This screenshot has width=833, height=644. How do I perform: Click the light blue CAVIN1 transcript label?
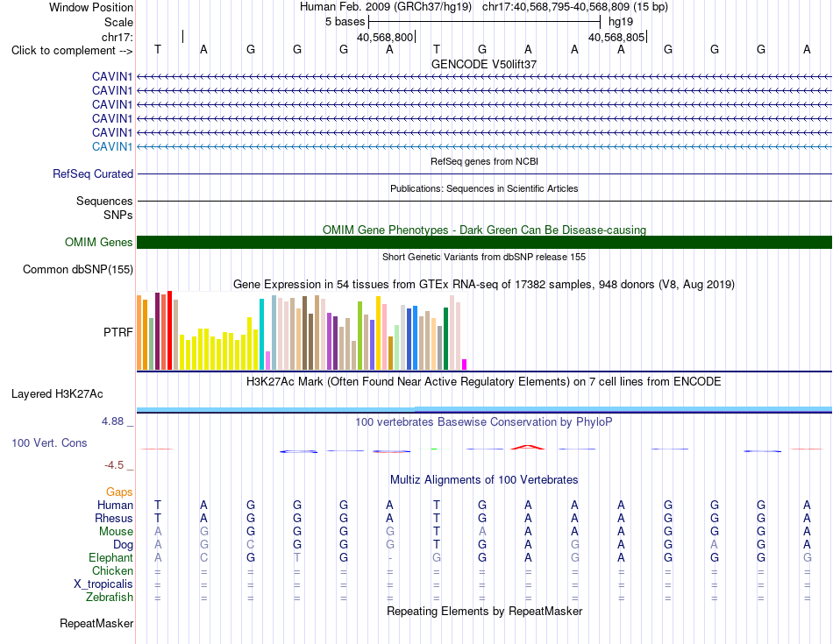(x=112, y=146)
